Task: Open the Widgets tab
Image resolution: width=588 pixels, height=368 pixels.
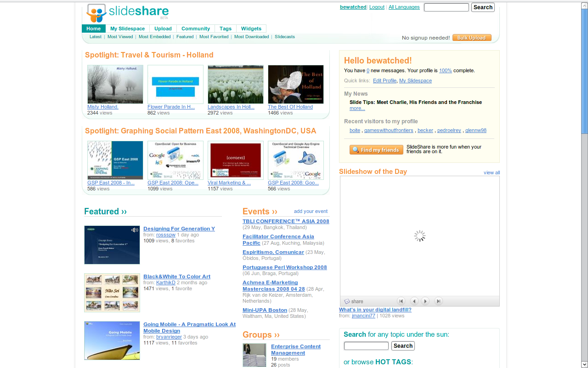Action: click(251, 29)
